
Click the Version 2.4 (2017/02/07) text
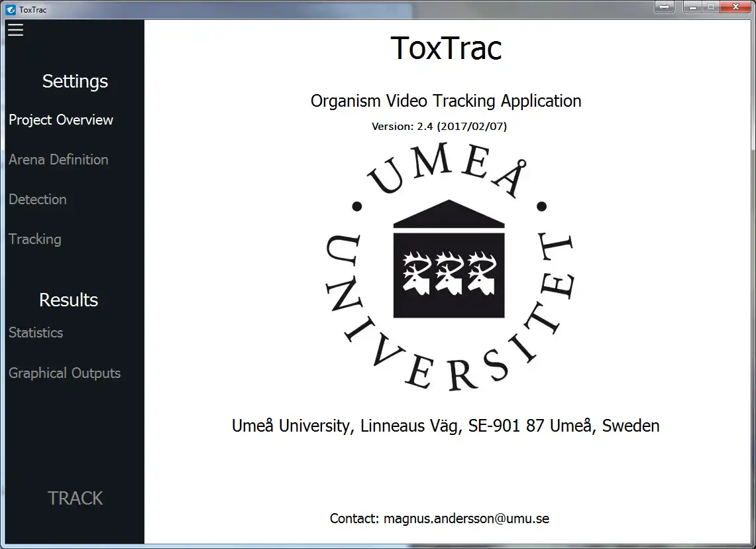click(x=439, y=127)
